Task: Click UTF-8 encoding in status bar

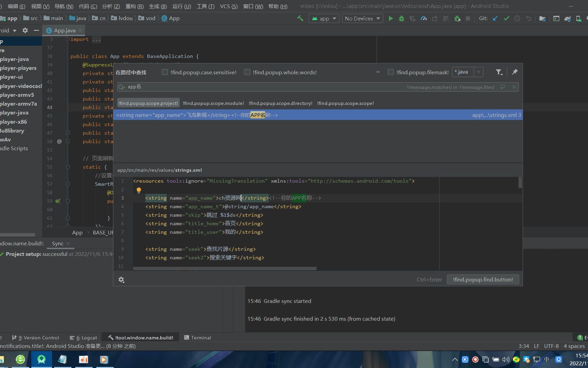Action: [551, 346]
